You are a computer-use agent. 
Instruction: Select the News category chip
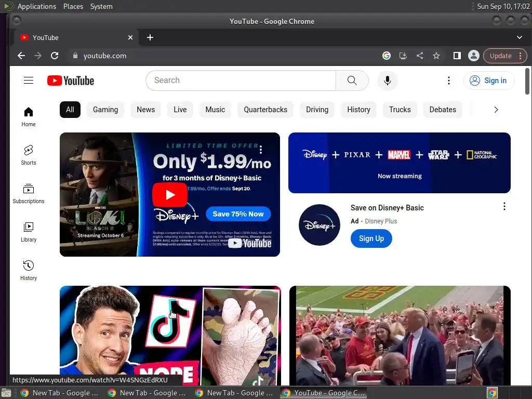[145, 110]
